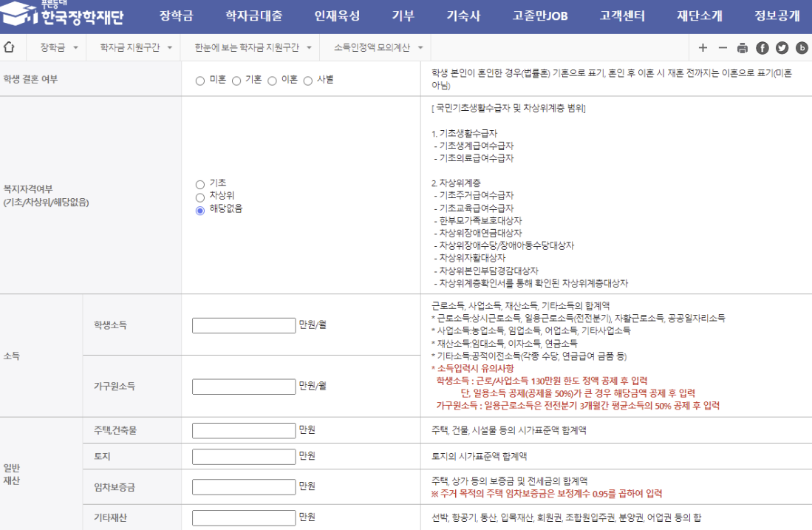Open the 기숙사 top menu
This screenshot has width=812, height=530.
point(463,16)
